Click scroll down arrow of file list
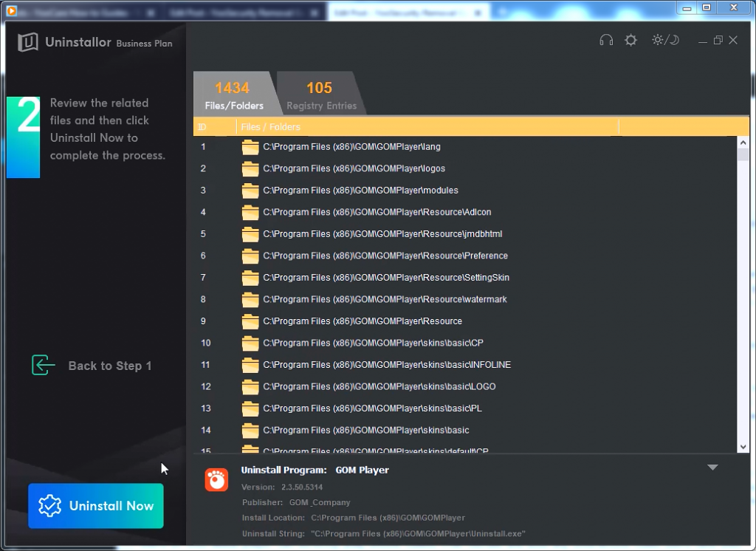This screenshot has height=551, width=756. click(x=743, y=447)
